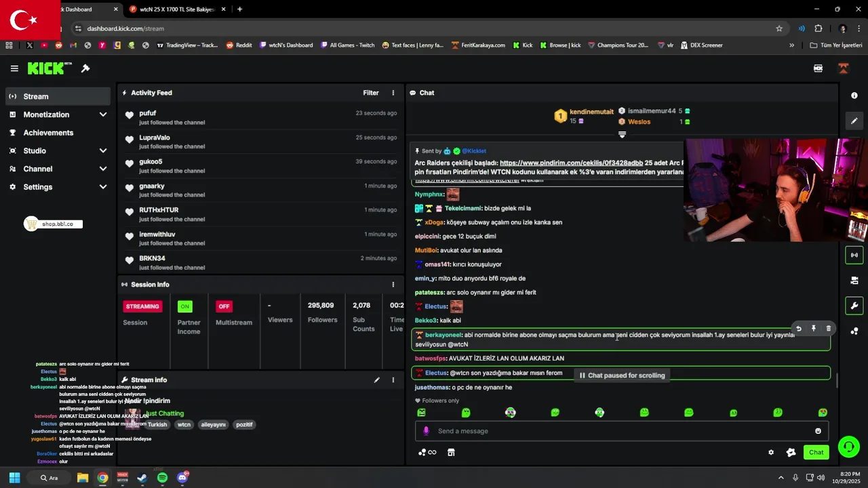Screen dimensions: 868x488
Task: Open chat settings gear
Action: click(x=771, y=452)
